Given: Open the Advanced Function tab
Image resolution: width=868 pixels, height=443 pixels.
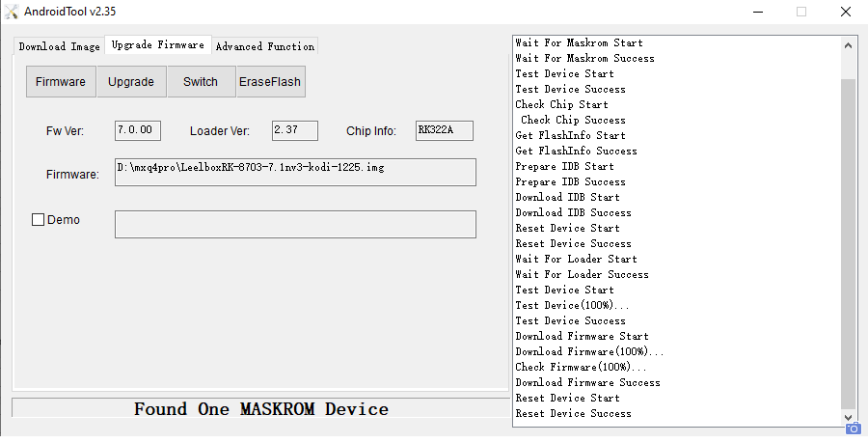Looking at the screenshot, I should (265, 46).
